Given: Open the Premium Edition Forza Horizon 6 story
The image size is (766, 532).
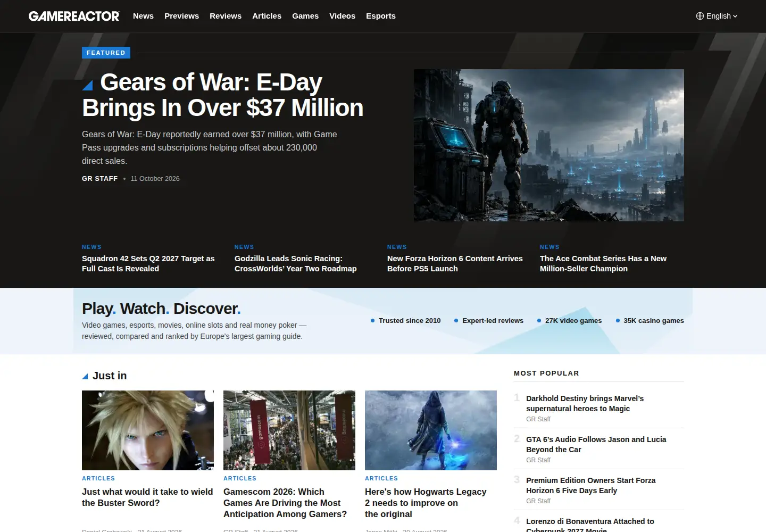Looking at the screenshot, I should coord(590,485).
